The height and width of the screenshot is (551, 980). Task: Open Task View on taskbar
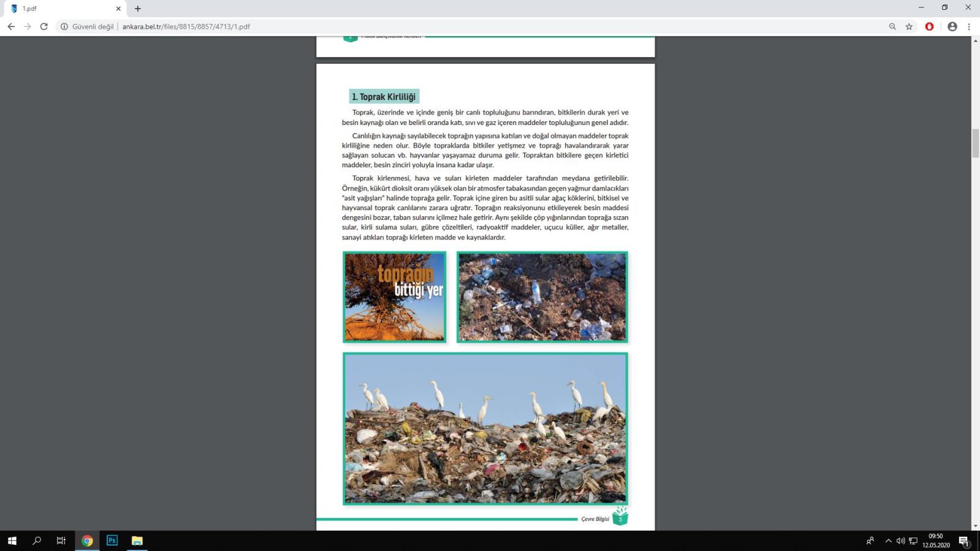pos(61,541)
